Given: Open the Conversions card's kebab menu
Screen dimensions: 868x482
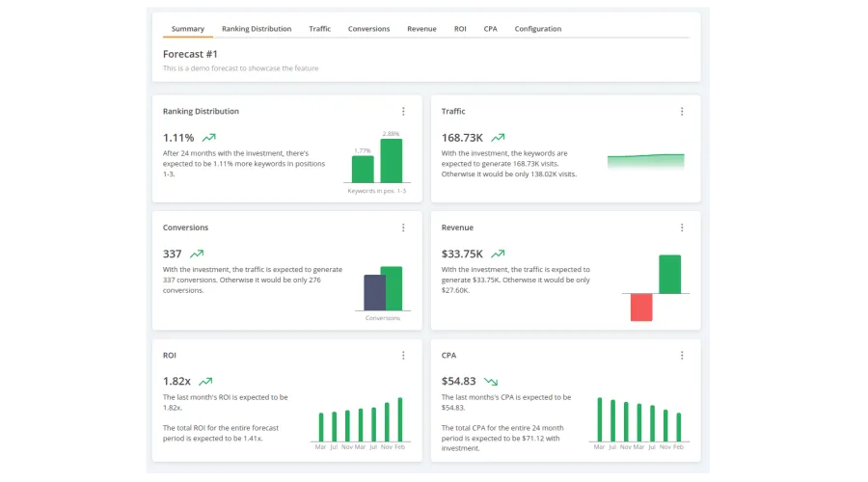Looking at the screenshot, I should (x=403, y=228).
